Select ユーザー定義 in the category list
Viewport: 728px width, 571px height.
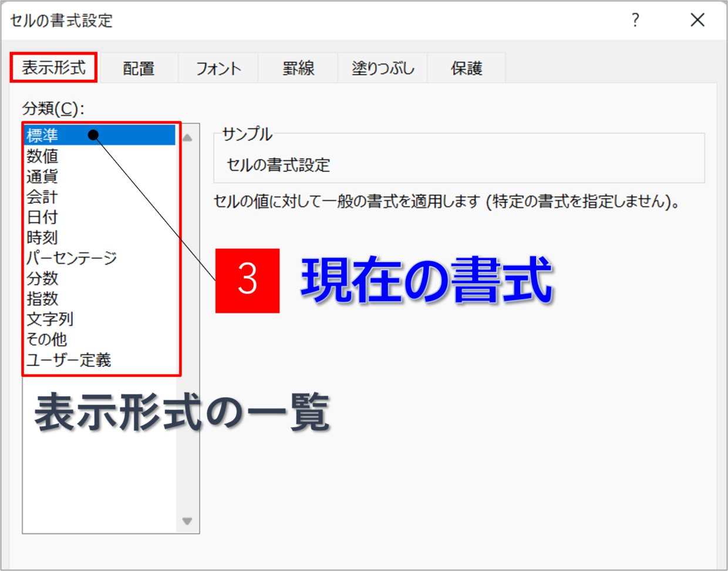click(x=69, y=360)
